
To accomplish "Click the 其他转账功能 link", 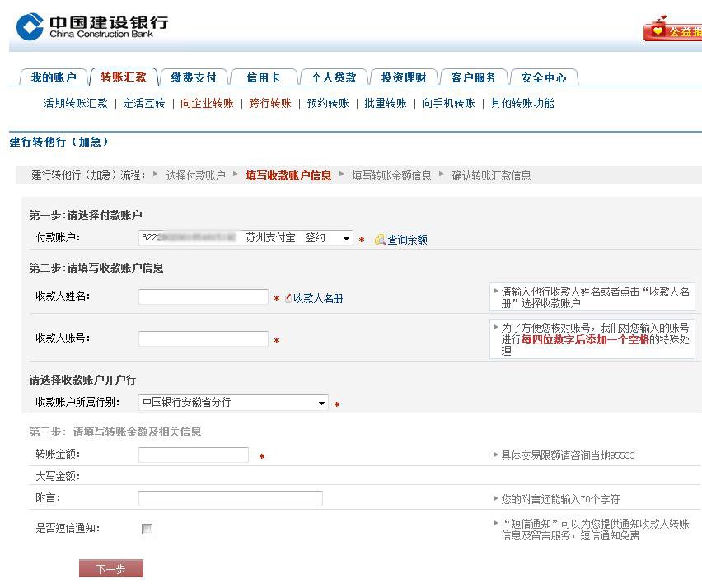I will 522,104.
